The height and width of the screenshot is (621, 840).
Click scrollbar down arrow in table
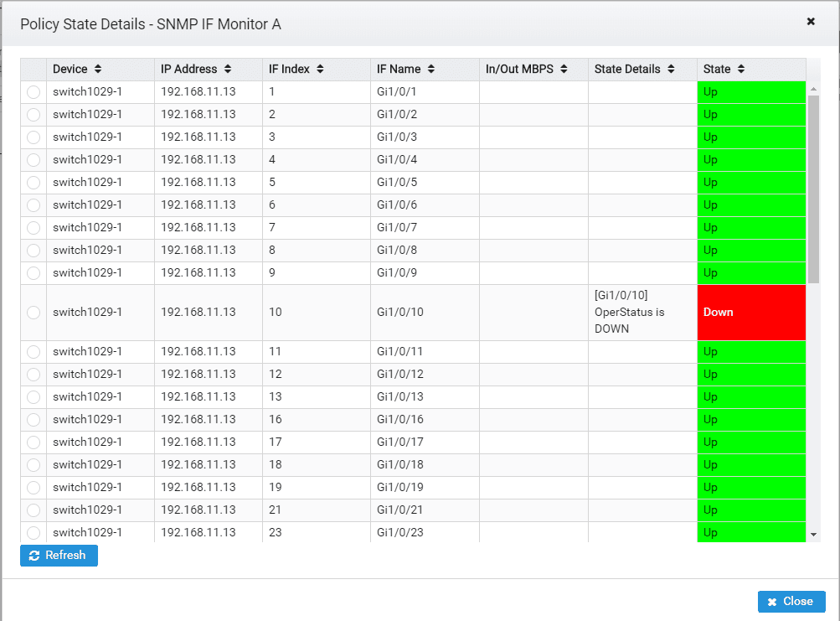point(813,534)
